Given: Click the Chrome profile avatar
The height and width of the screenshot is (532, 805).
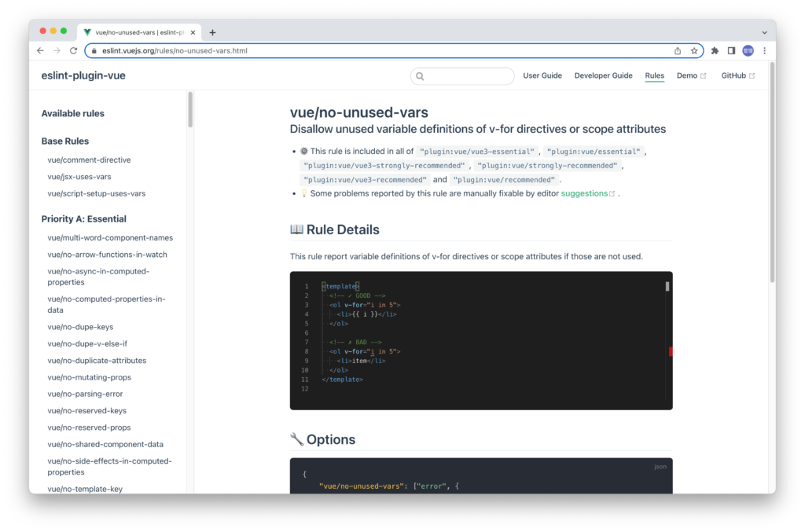Looking at the screenshot, I should [x=748, y=50].
